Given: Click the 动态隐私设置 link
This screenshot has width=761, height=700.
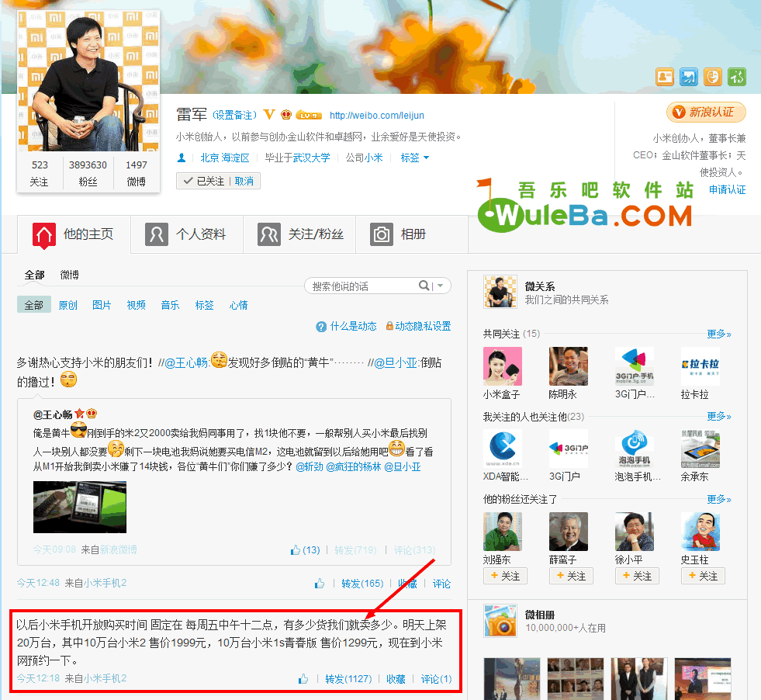Looking at the screenshot, I should tap(424, 326).
